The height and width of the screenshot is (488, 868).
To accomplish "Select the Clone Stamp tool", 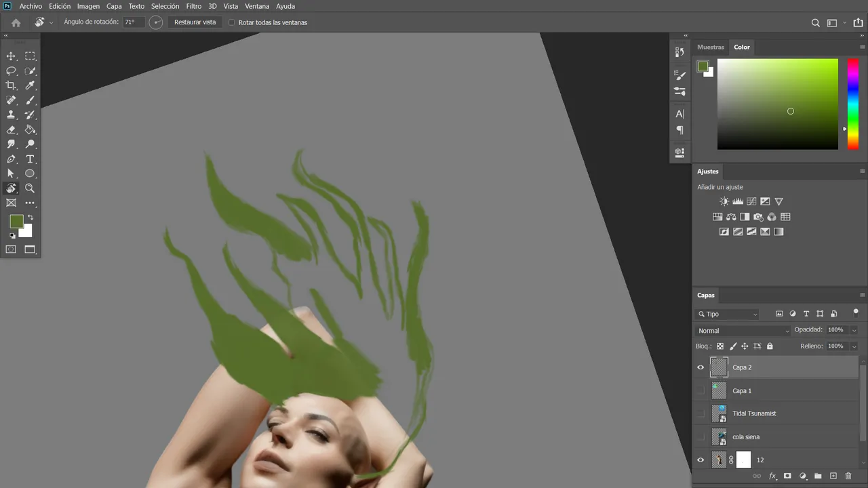I will (x=11, y=115).
